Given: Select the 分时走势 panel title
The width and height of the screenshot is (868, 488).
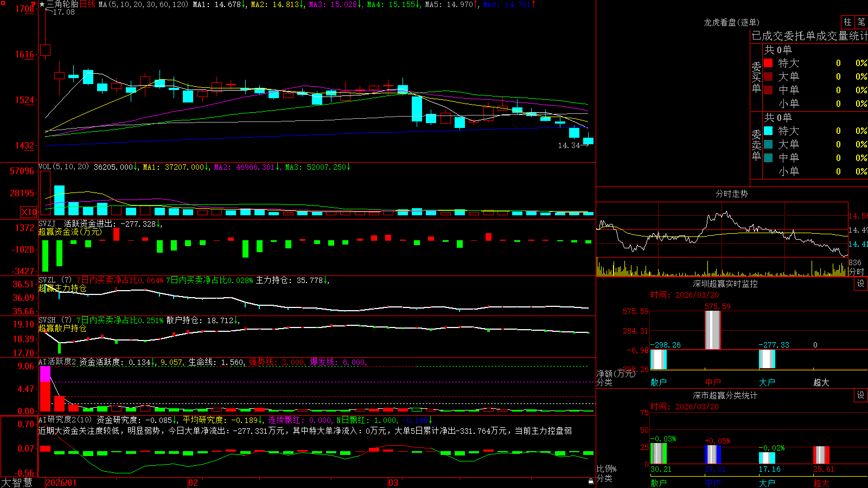Looking at the screenshot, I should 731,194.
